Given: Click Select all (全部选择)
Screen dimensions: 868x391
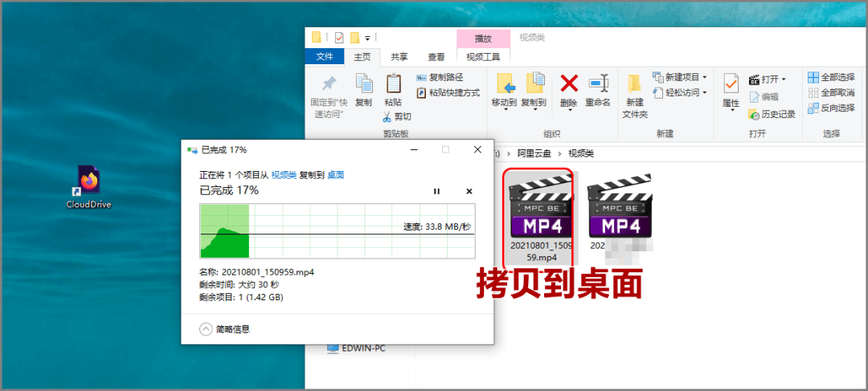Looking at the screenshot, I should tap(831, 77).
